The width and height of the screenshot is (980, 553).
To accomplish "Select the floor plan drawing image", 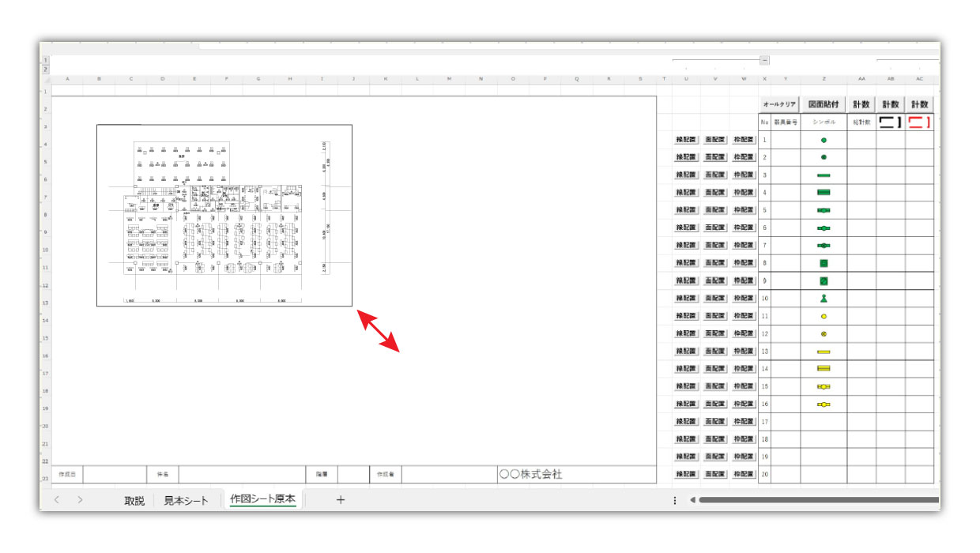I will click(x=224, y=215).
